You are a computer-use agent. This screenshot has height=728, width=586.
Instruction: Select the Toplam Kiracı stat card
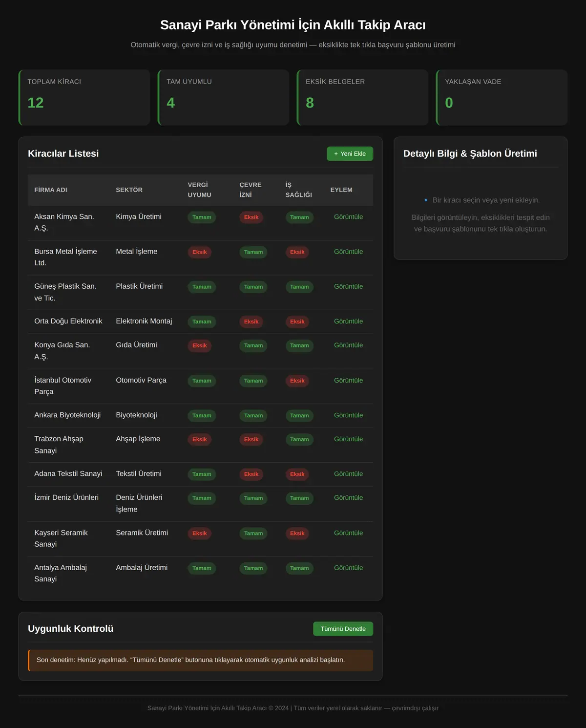click(x=84, y=97)
